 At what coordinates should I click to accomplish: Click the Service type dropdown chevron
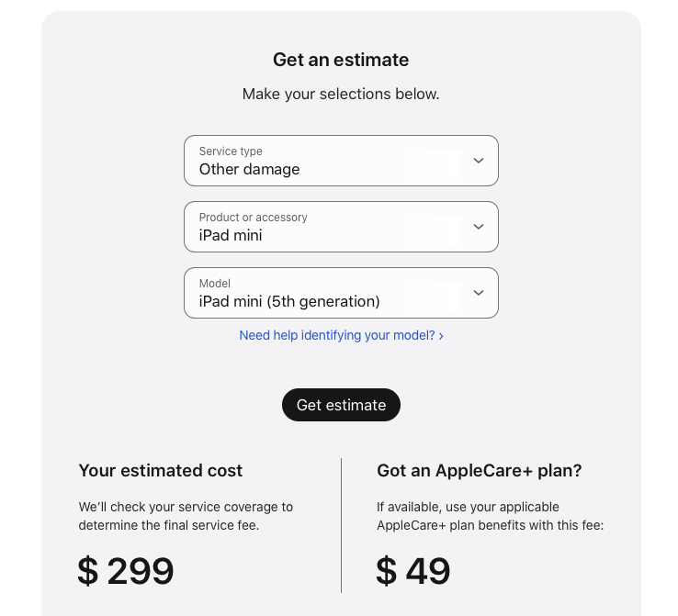pyautogui.click(x=479, y=161)
